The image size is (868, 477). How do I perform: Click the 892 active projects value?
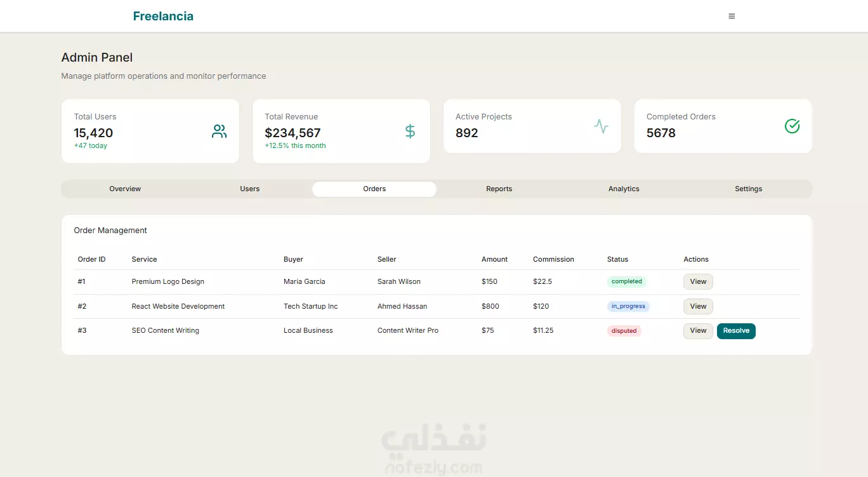point(466,133)
